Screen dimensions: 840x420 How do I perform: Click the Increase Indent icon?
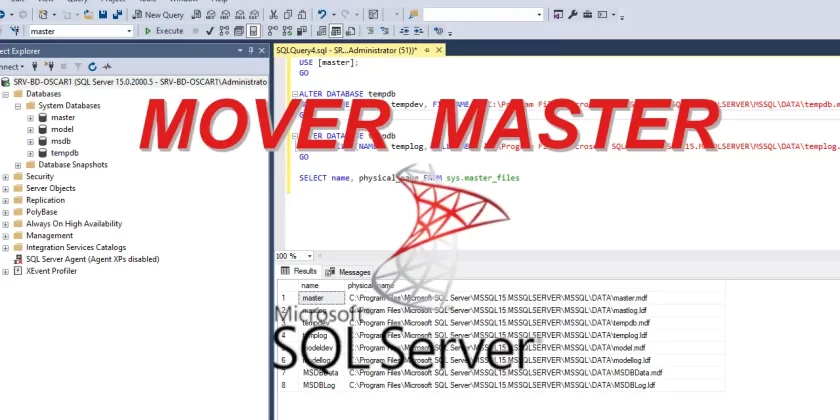[418, 31]
